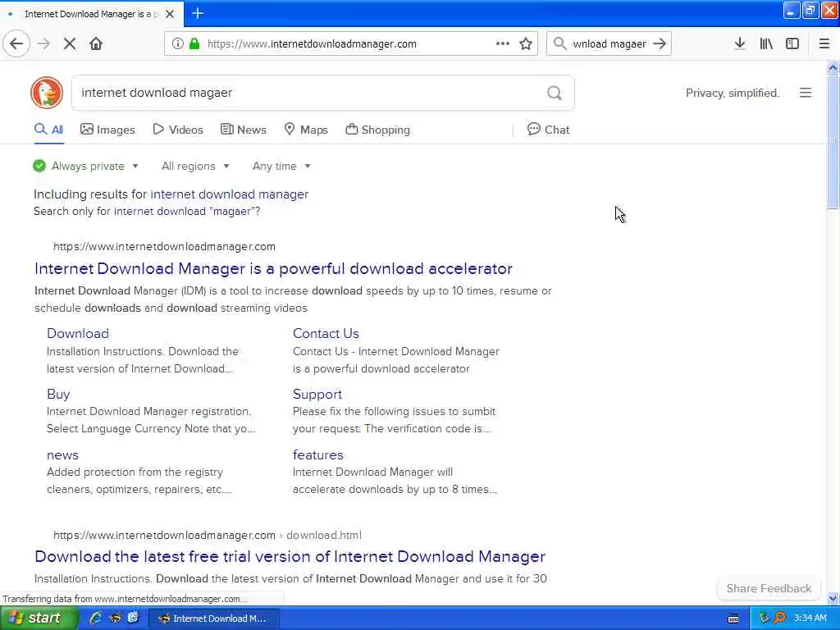
Task: Click the toolbar search magnifier icon
Action: point(559,44)
